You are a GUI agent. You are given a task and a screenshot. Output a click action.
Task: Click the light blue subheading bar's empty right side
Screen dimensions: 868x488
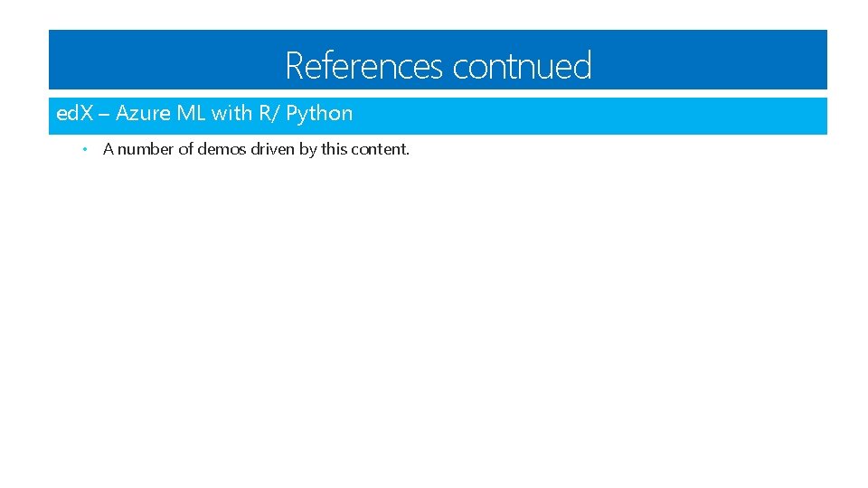pyautogui.click(x=633, y=116)
